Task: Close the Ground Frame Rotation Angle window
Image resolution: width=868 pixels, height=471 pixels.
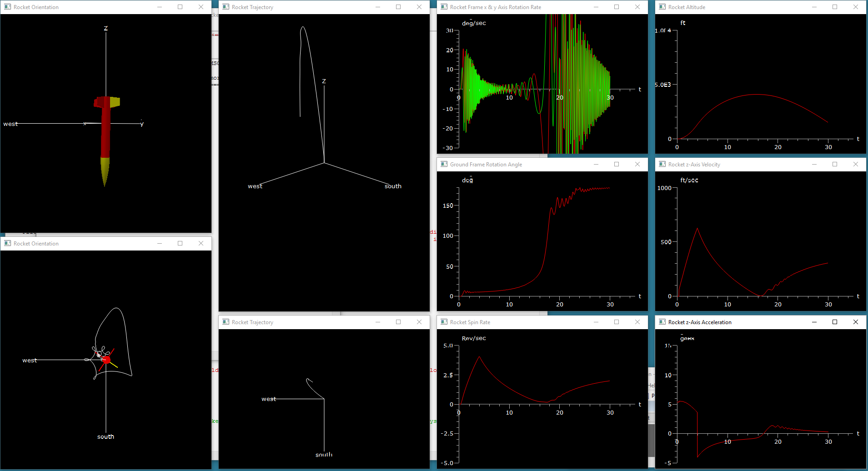Action: click(637, 164)
